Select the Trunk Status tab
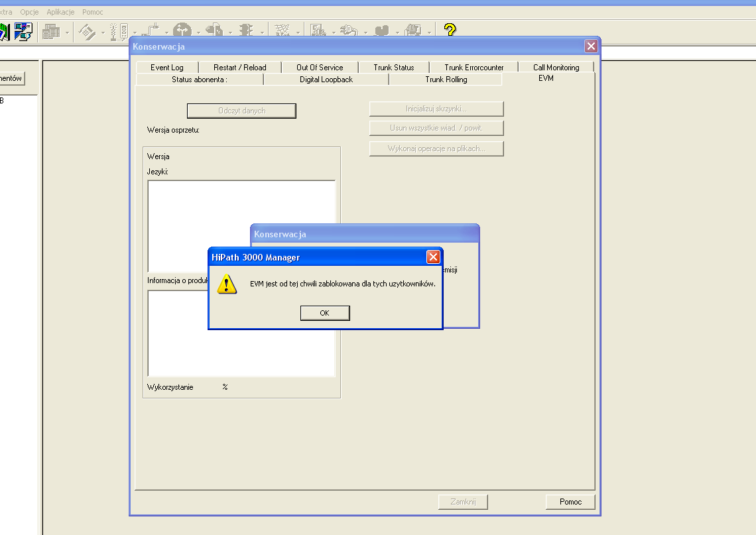 pos(393,68)
